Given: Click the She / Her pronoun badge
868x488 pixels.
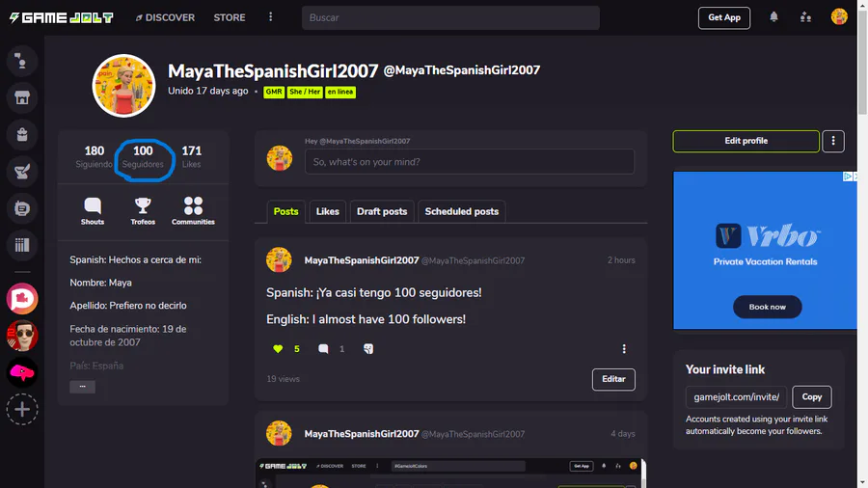Looking at the screenshot, I should pyautogui.click(x=305, y=92).
